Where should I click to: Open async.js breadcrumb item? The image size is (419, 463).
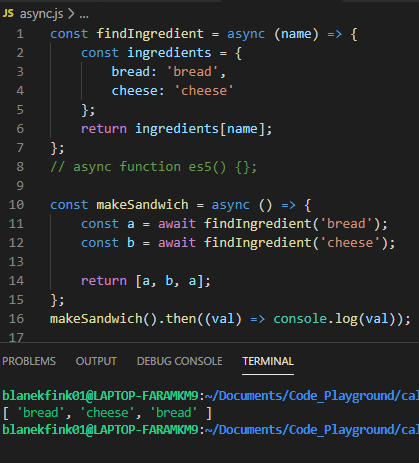pos(41,14)
